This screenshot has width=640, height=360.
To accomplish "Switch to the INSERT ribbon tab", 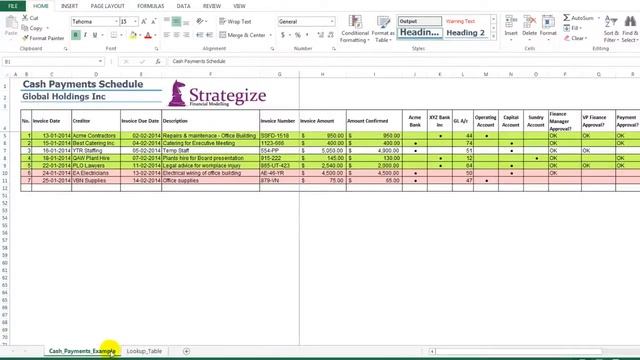I will pyautogui.click(x=69, y=6).
